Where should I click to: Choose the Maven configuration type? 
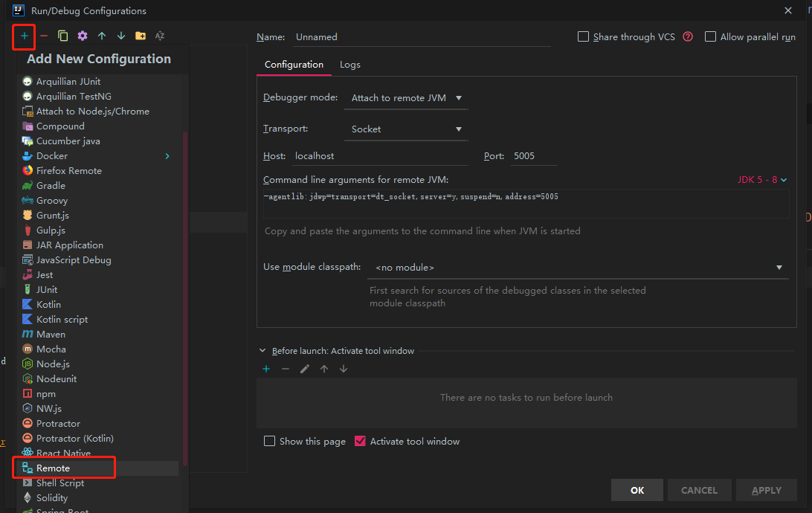[98, 335]
